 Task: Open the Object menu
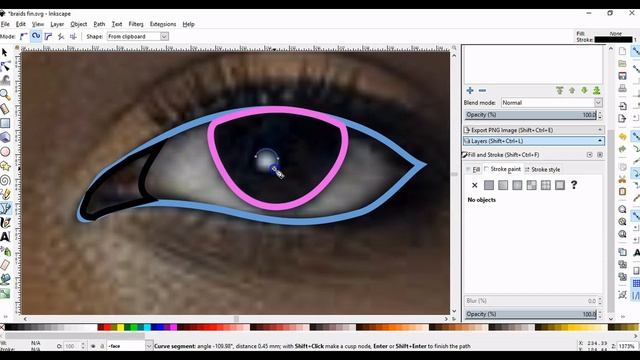79,24
